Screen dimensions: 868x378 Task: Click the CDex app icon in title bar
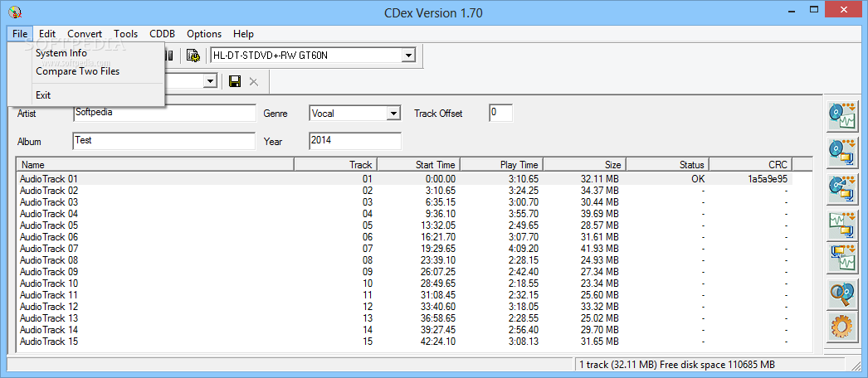click(x=16, y=12)
